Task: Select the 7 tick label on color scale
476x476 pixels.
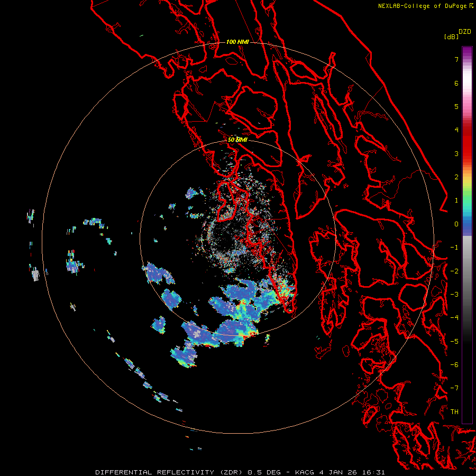Action: pos(456,59)
